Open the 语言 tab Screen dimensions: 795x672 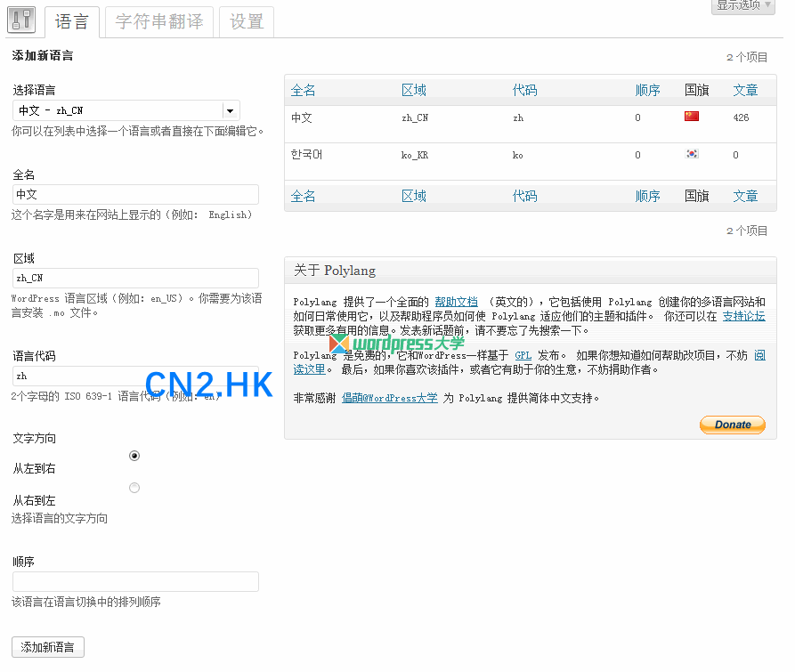pyautogui.click(x=72, y=22)
